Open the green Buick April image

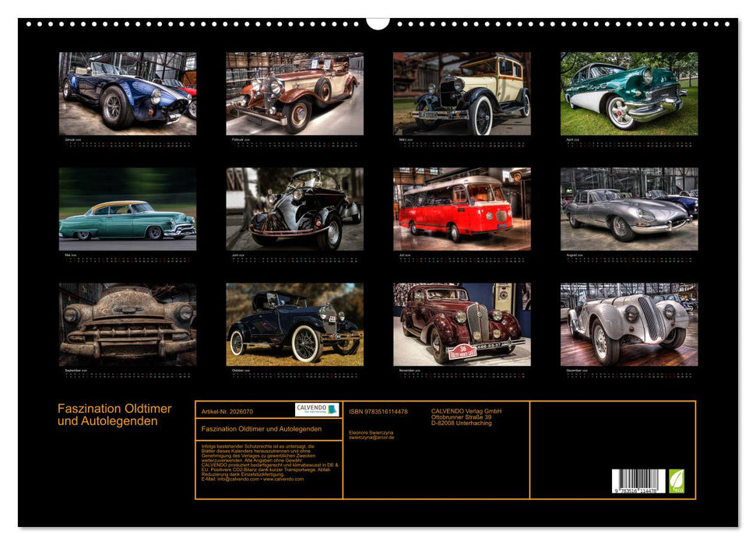coord(629,93)
